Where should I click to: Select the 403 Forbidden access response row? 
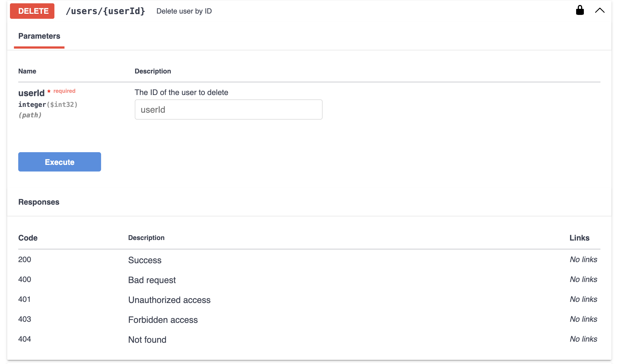[163, 320]
